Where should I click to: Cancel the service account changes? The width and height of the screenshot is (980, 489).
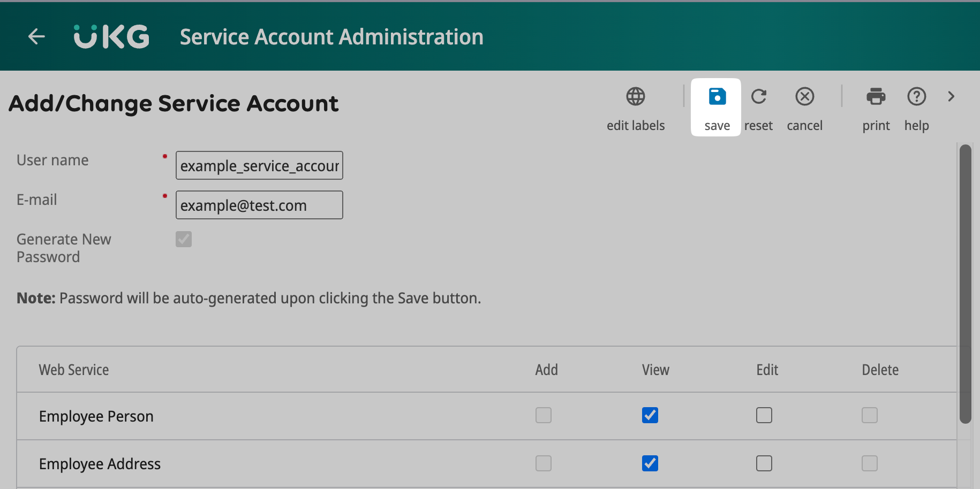(804, 107)
